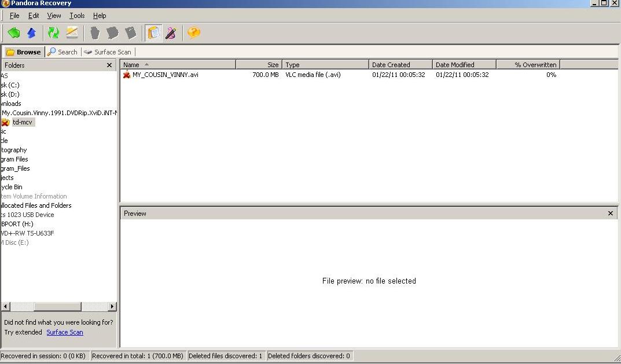Select the (H:) drive tree entry
Screen dimensions: 621x364
tap(17, 224)
